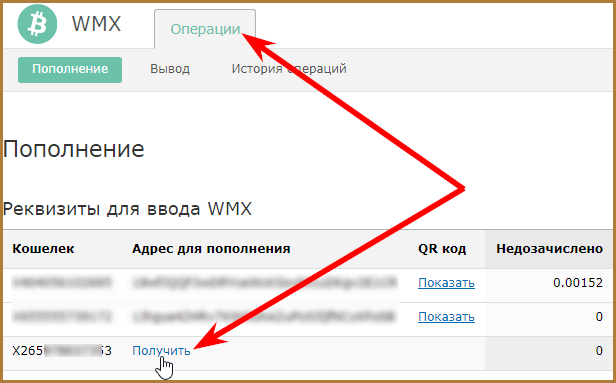Click the green Bitcoin logo icon

pyautogui.click(x=37, y=24)
